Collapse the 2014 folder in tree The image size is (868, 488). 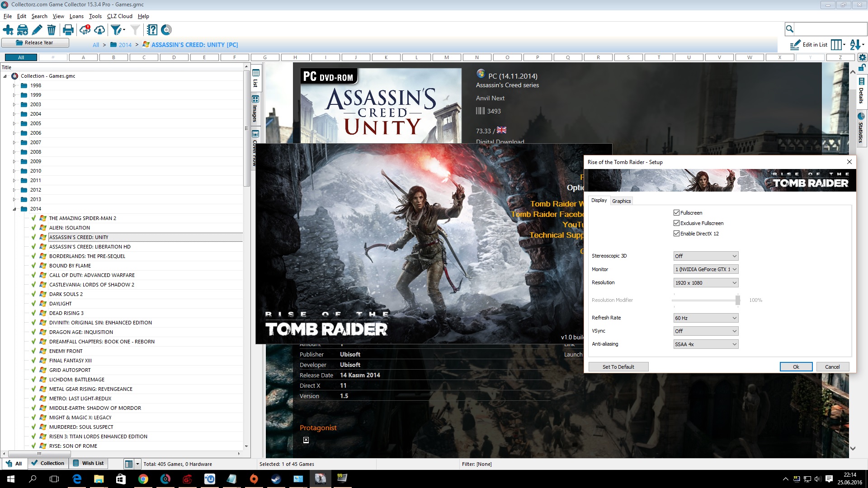(14, 209)
